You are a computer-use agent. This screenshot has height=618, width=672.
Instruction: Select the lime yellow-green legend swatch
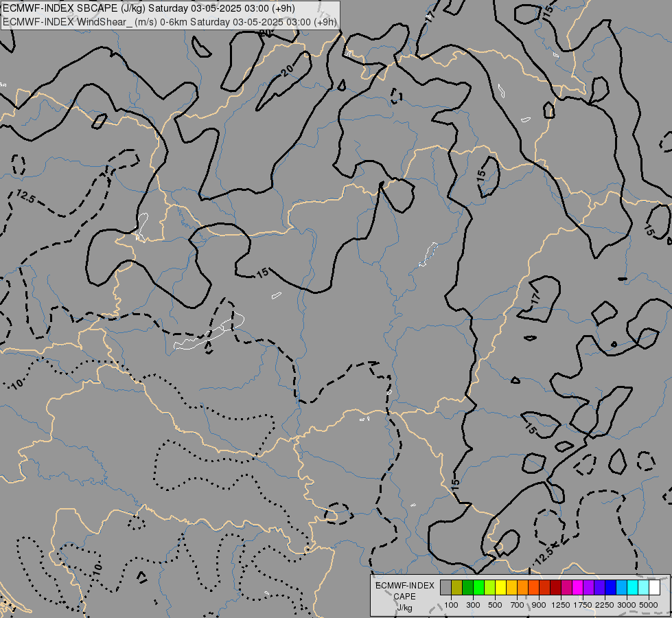click(490, 587)
